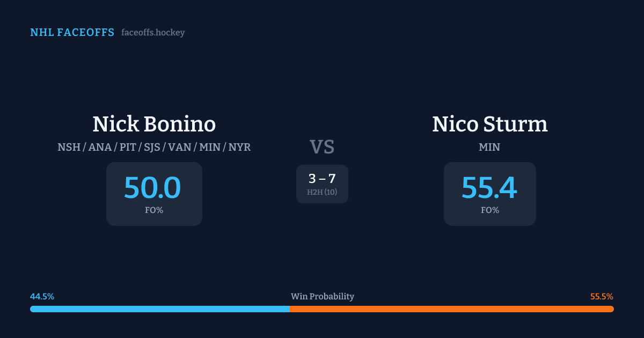Viewport: 644px width, 338px height.
Task: Click the 50.0 FO% stat card
Action: (x=154, y=194)
